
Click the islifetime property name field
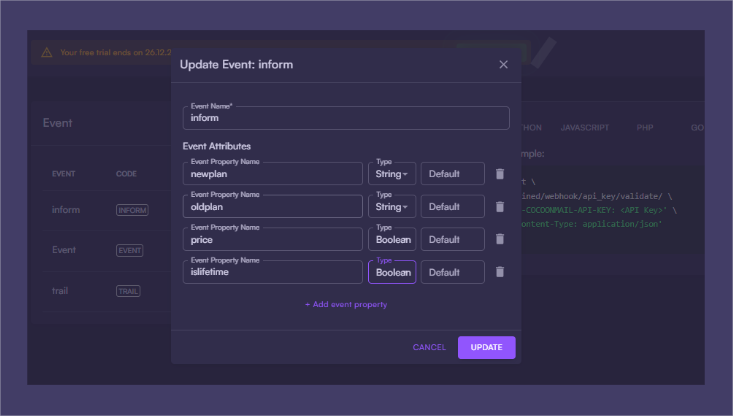(x=273, y=272)
